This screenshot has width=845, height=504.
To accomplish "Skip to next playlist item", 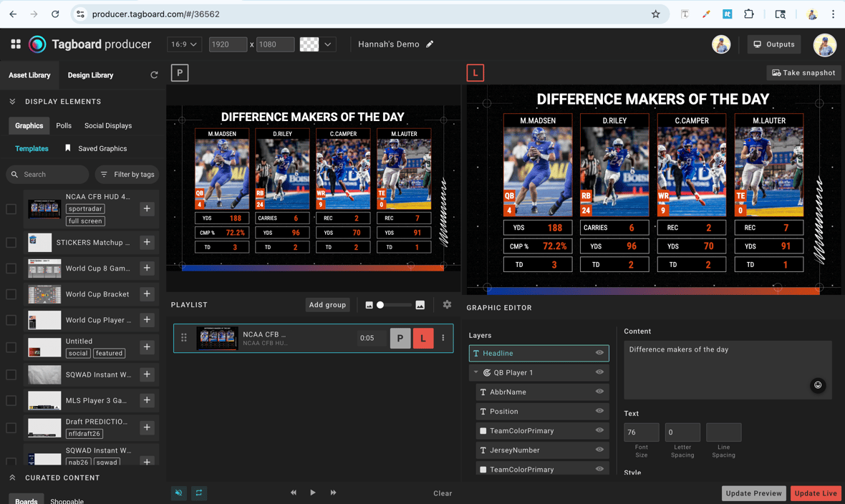I will pos(333,493).
